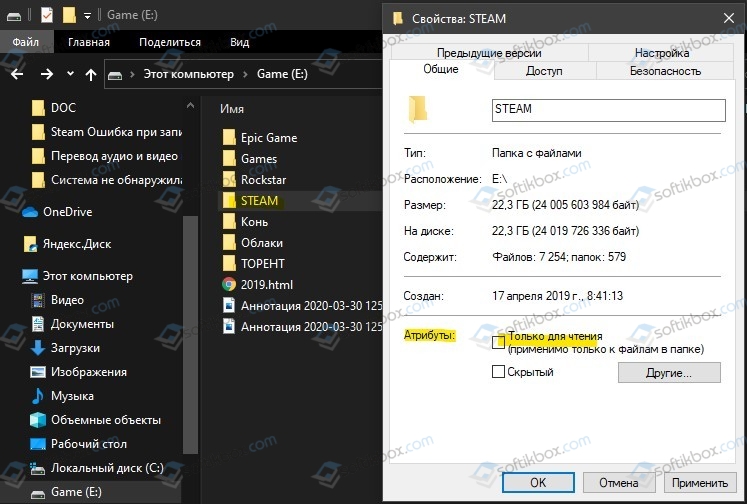The image size is (747, 504).
Task: Click the forward navigation arrow
Action: click(x=47, y=74)
